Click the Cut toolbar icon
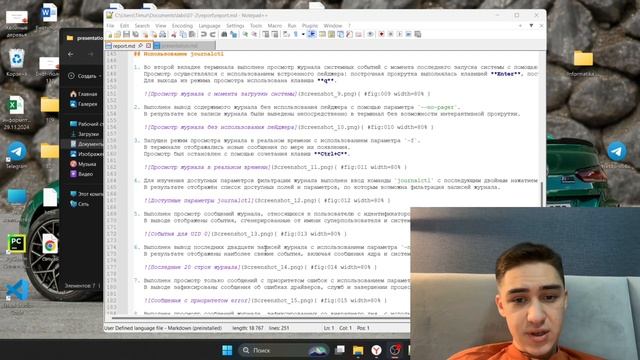The image size is (640, 360). [x=174, y=34]
